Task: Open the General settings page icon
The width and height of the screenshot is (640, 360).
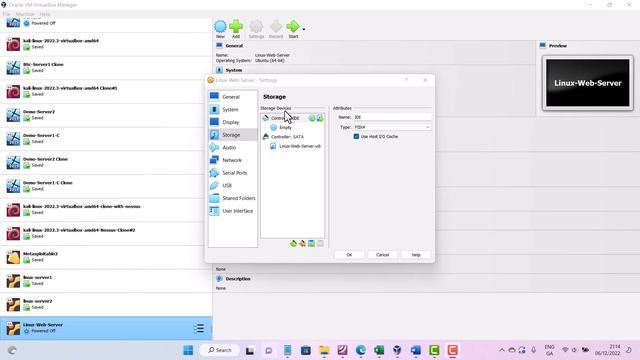Action: pyautogui.click(x=214, y=97)
